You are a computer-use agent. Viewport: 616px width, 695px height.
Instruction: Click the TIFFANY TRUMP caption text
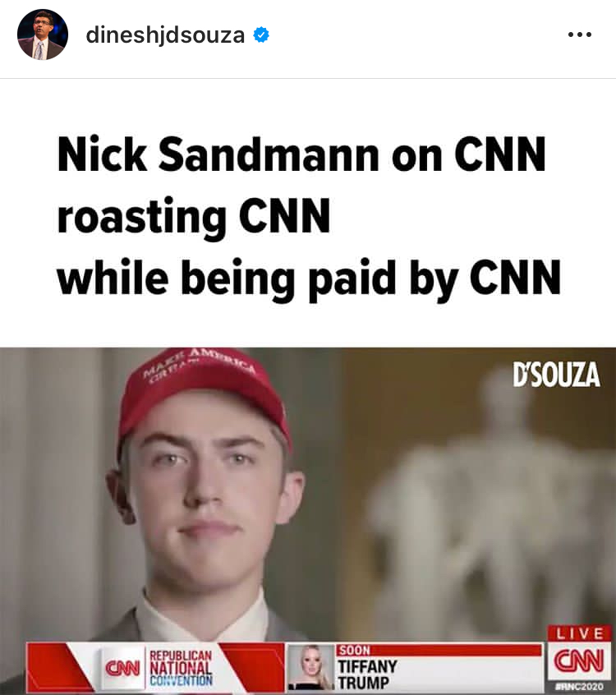(x=367, y=674)
